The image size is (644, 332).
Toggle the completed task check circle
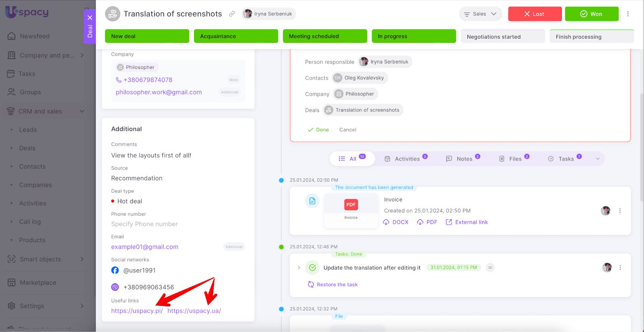[x=312, y=268]
